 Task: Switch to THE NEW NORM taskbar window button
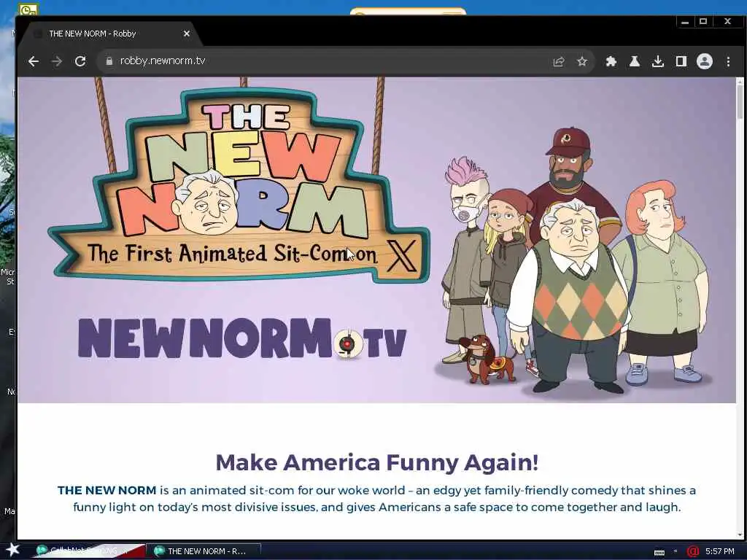(205, 551)
